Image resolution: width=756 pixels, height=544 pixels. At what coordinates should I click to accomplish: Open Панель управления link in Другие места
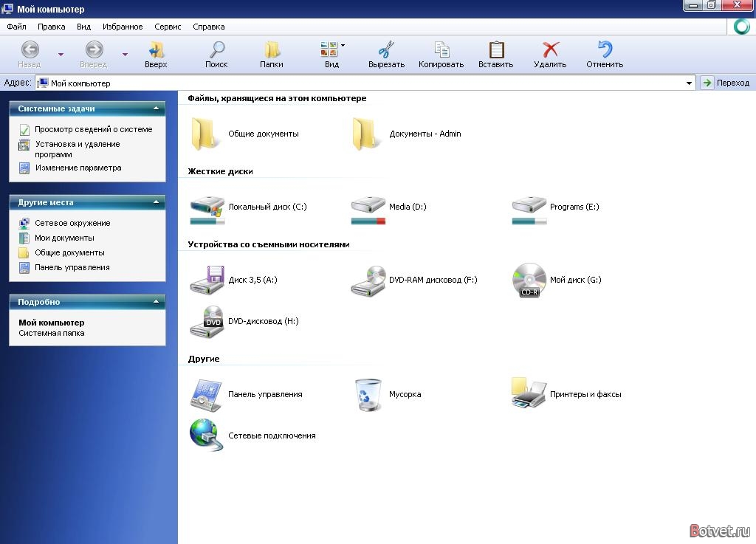coord(72,267)
